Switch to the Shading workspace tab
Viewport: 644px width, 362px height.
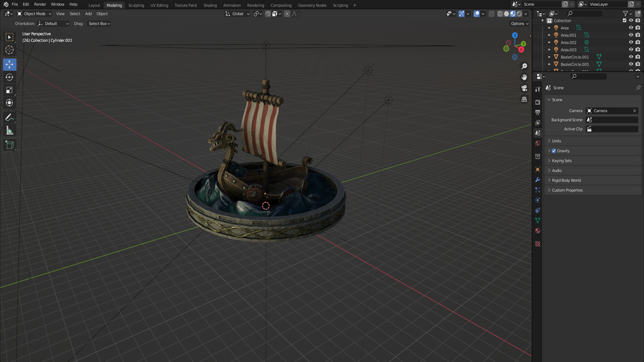[x=210, y=5]
